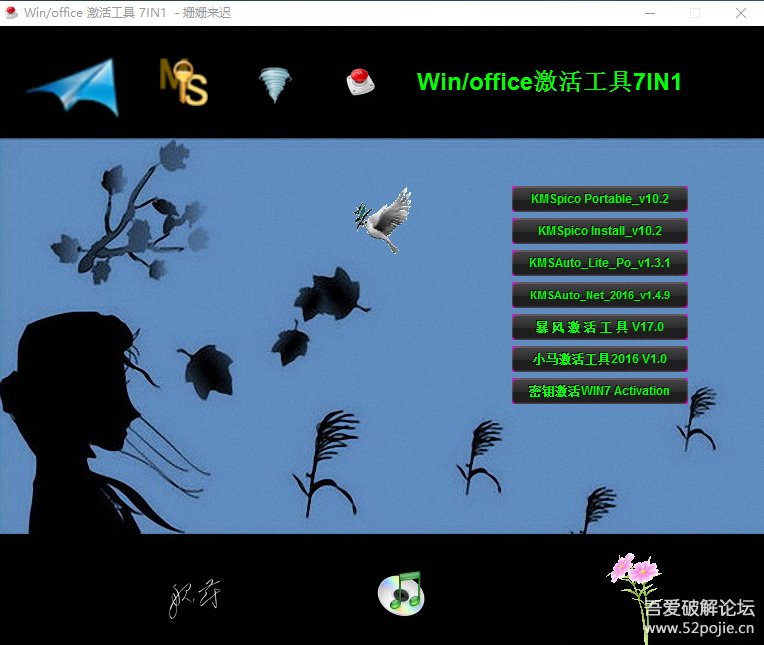Open the golden MS key icon
Image resolution: width=764 pixels, height=645 pixels.
[x=184, y=82]
